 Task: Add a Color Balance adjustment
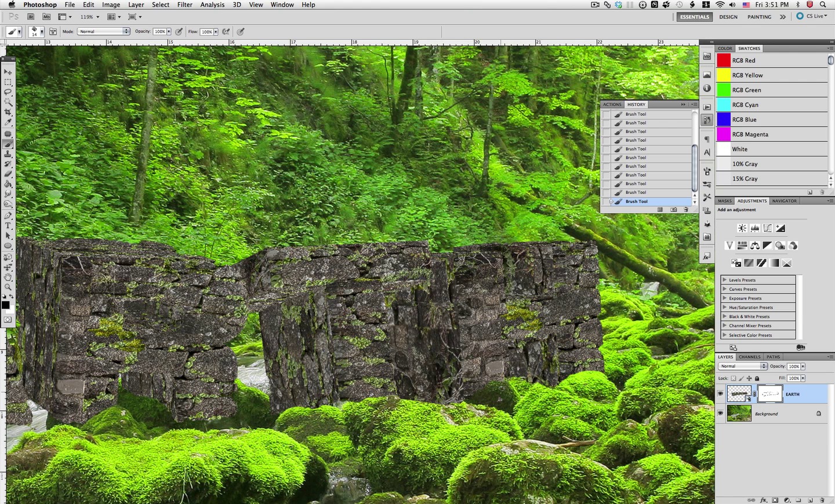click(754, 246)
